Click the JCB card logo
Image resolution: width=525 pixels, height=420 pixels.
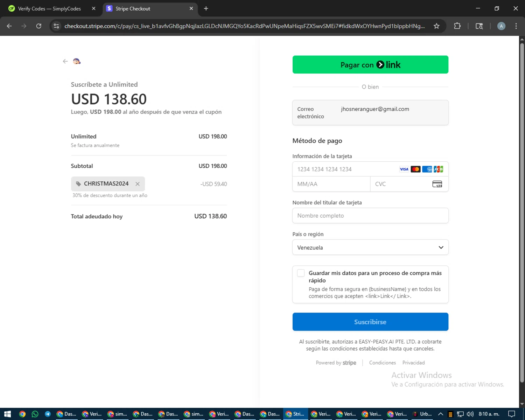pyautogui.click(x=438, y=169)
